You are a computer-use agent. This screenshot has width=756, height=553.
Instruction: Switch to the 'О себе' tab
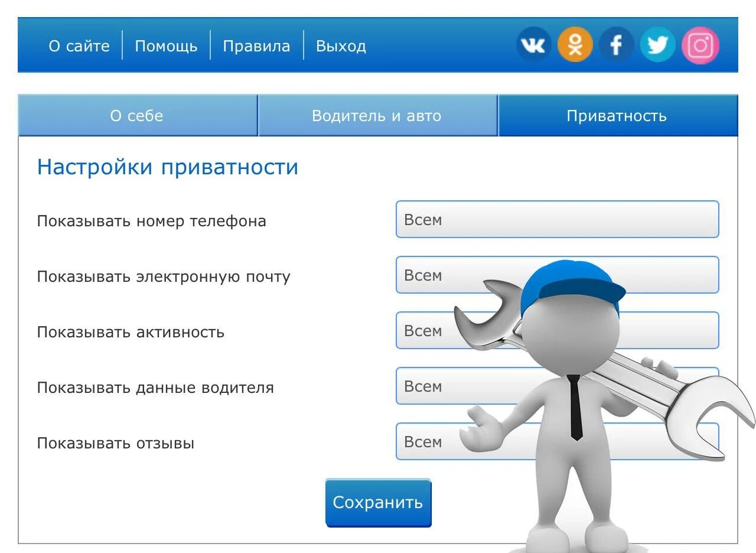click(138, 116)
